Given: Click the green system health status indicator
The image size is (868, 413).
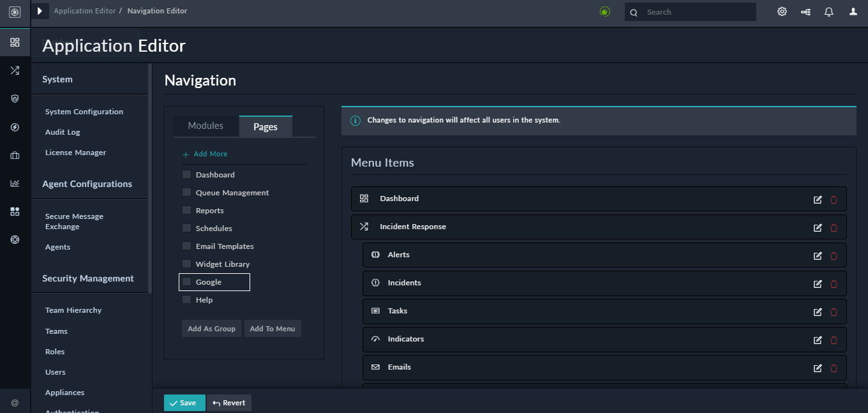Looking at the screenshot, I should coord(604,11).
